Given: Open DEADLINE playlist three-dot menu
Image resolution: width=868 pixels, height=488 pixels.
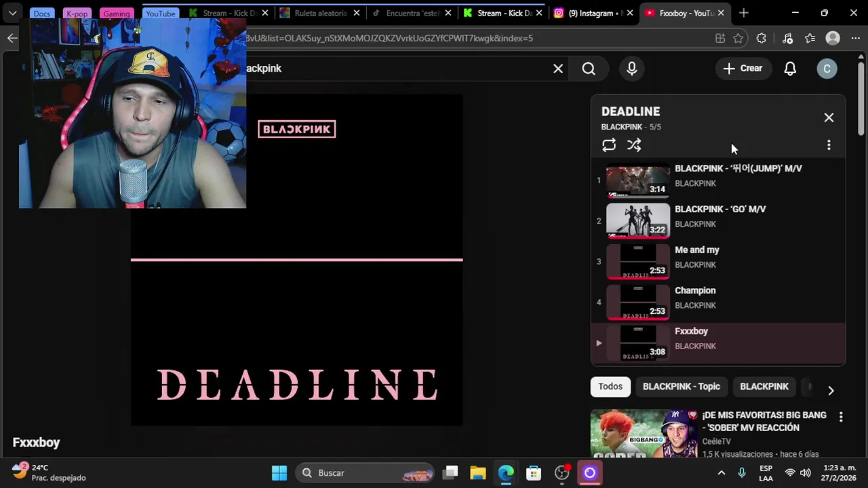Looking at the screenshot, I should tap(829, 145).
